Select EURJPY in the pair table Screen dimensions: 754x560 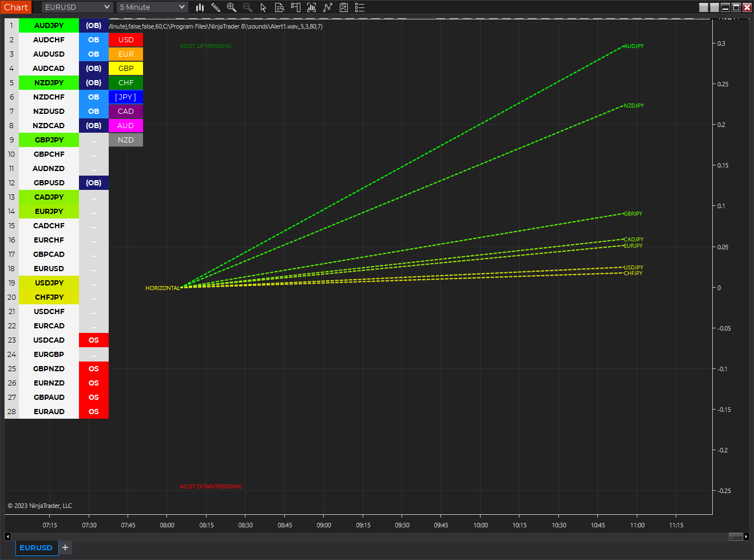coord(49,211)
